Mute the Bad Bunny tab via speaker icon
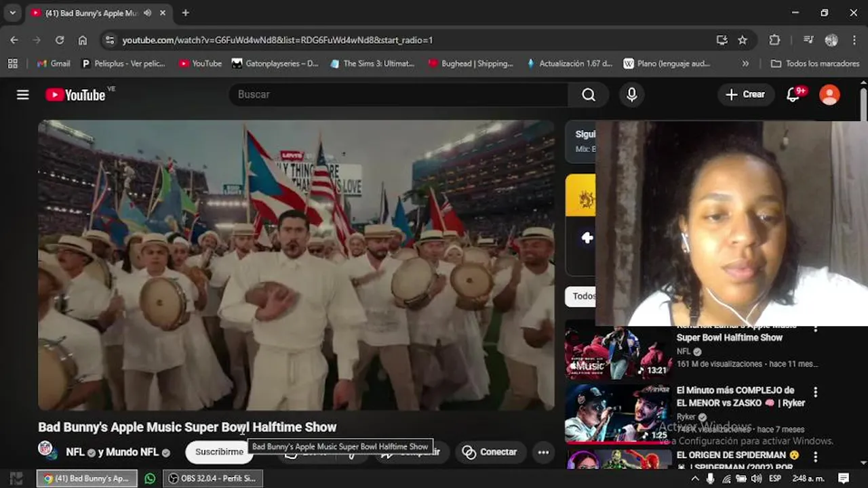This screenshot has width=868, height=488. 148,13
